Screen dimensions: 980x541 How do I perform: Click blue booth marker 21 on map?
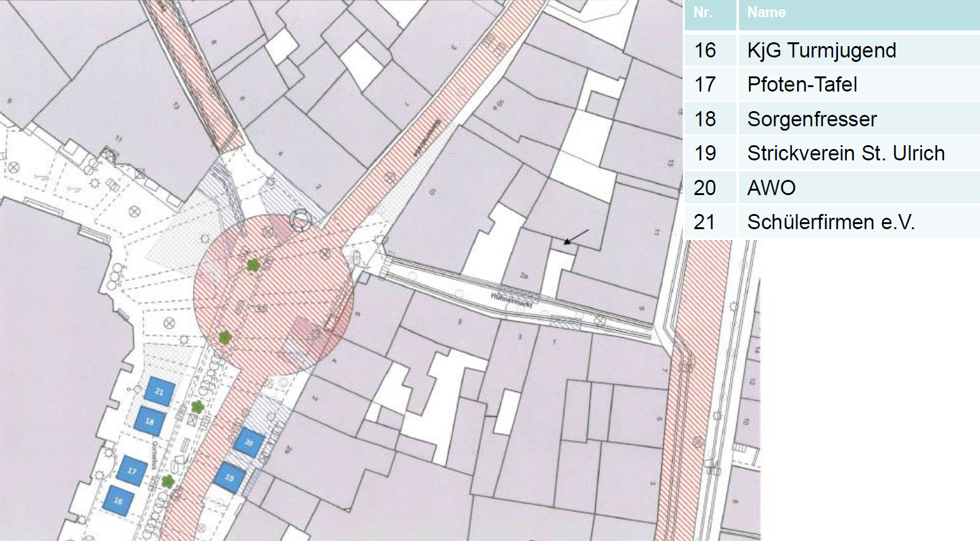[x=159, y=391]
